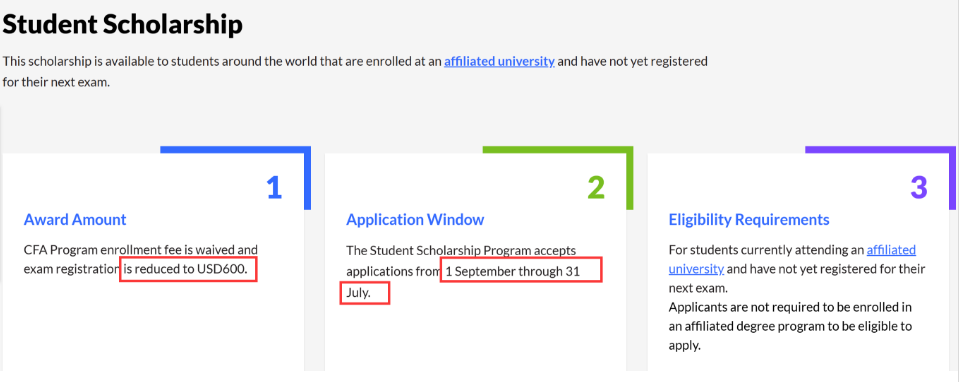Click the Application Window heading
Image resolution: width=959 pixels, height=382 pixels.
tap(415, 219)
